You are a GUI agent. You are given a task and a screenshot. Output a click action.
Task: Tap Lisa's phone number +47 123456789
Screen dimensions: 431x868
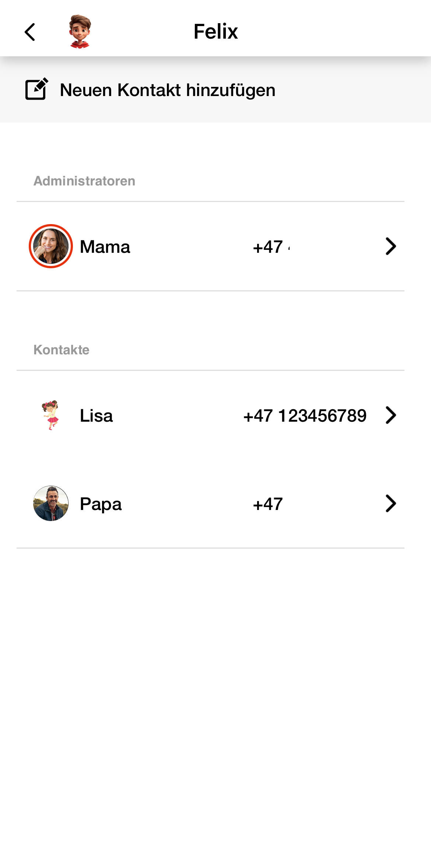coord(305,415)
